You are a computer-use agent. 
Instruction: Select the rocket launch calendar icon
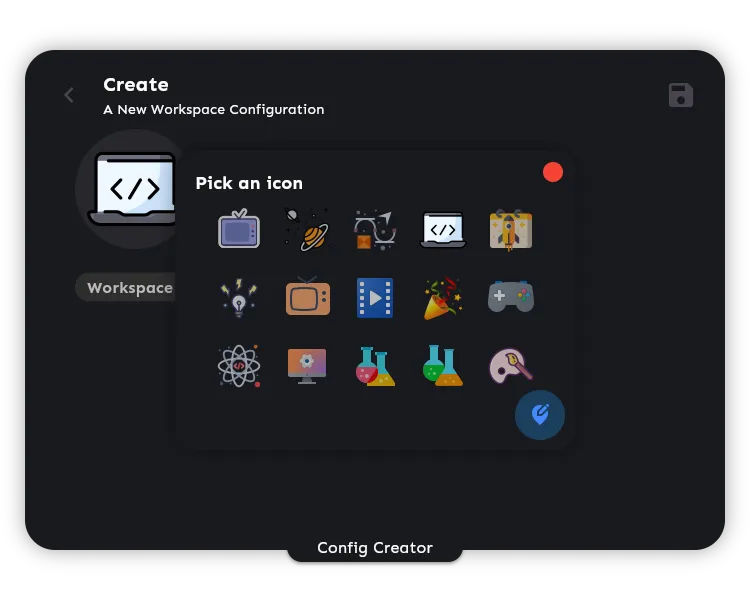510,229
